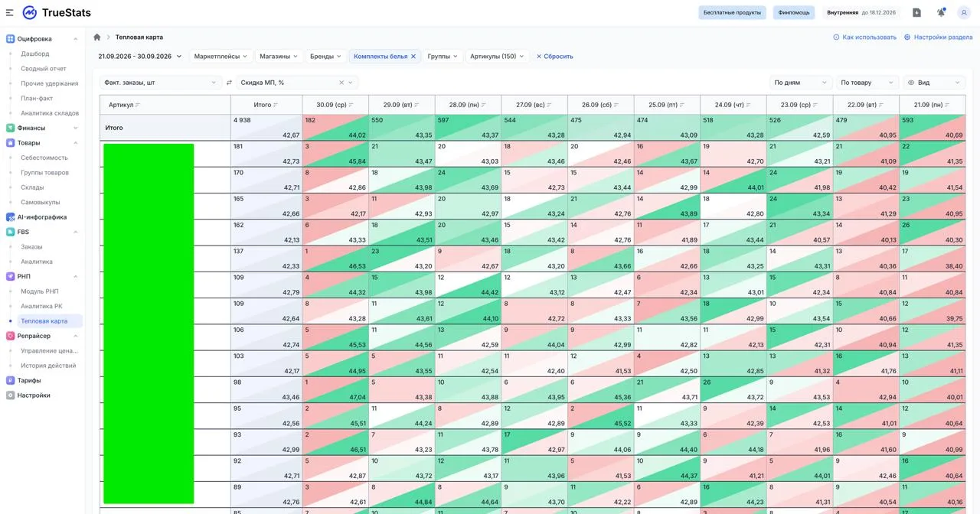Screen dimensions: 980x514
Task: Open the Настройки раздела link
Action: click(x=939, y=37)
